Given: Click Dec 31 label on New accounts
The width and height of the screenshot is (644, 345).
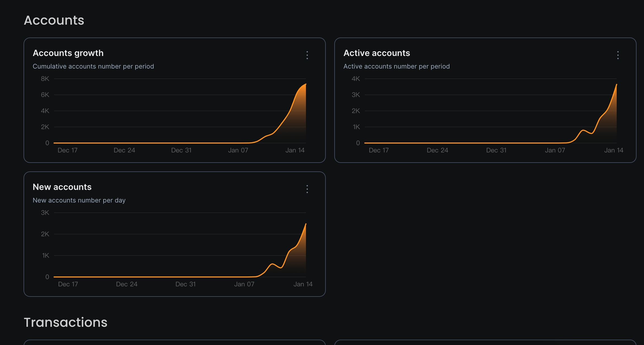Looking at the screenshot, I should click(x=185, y=284).
